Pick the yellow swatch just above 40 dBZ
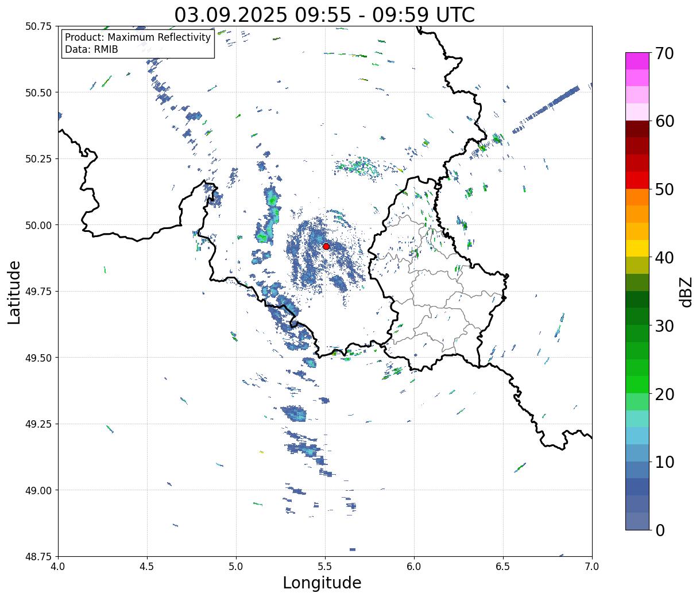Image resolution: width=700 pixels, height=597 pixels. [637, 249]
